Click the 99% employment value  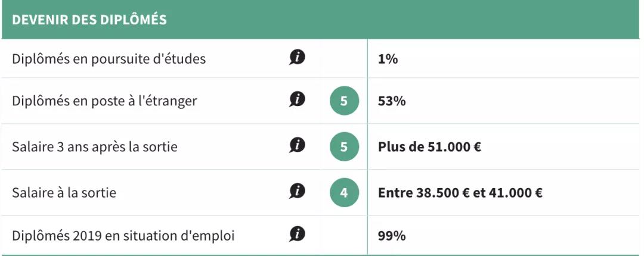(392, 236)
